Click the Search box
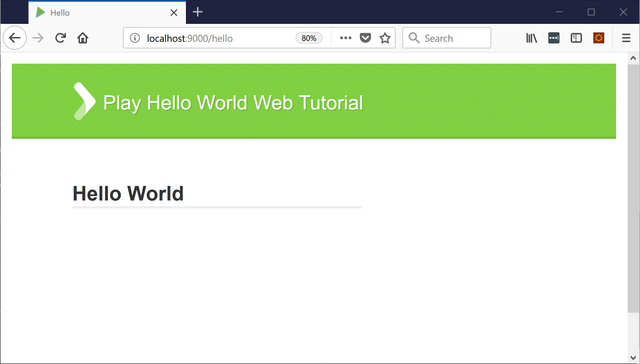 (447, 38)
